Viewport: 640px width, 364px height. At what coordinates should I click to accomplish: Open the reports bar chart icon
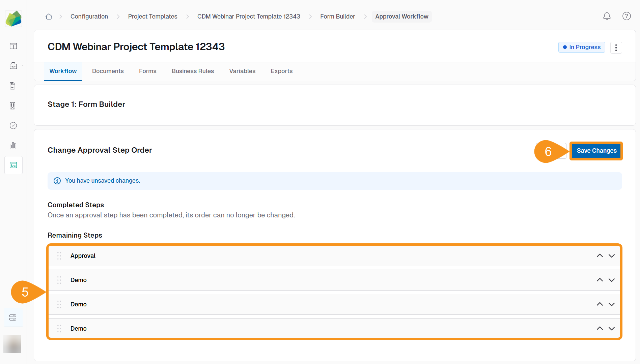pyautogui.click(x=13, y=145)
